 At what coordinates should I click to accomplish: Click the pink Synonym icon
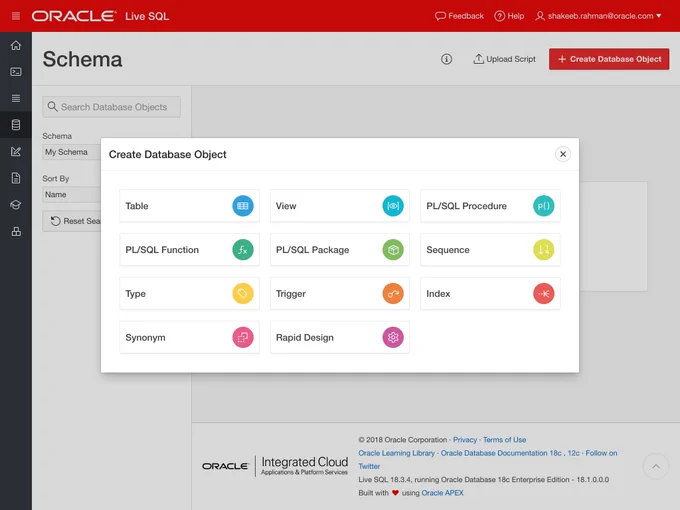243,337
